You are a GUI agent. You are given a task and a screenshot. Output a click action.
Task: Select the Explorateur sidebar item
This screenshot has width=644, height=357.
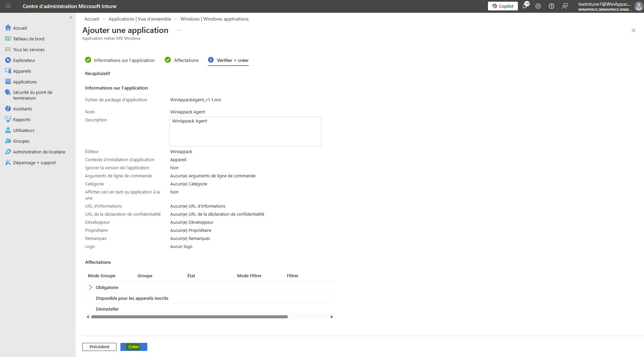tap(24, 60)
